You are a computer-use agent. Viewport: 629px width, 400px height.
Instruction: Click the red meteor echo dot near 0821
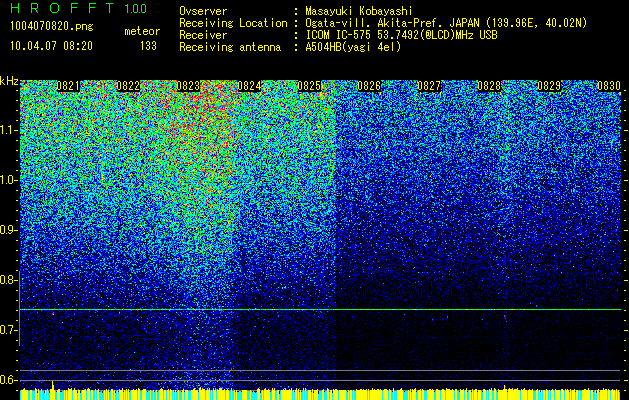coord(53,313)
